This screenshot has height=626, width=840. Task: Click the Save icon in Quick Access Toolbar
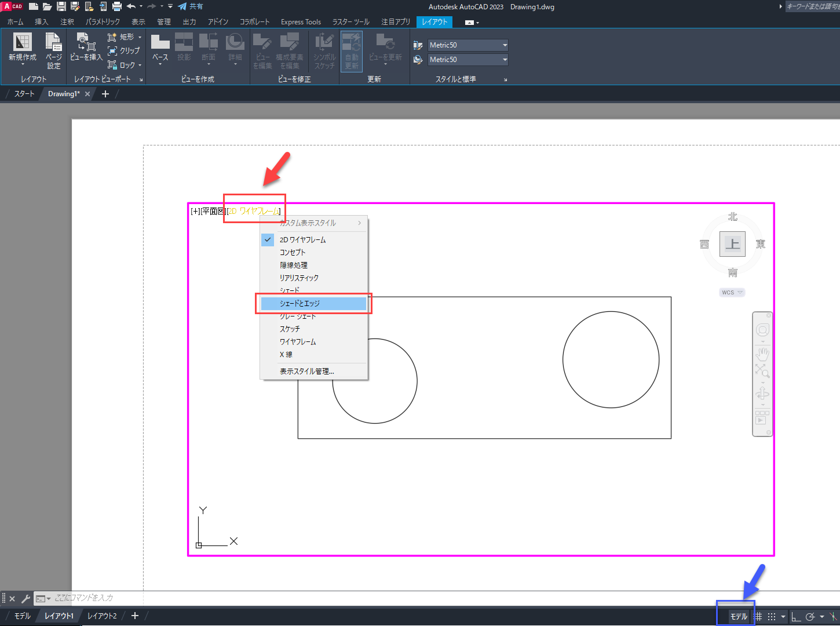(x=61, y=6)
